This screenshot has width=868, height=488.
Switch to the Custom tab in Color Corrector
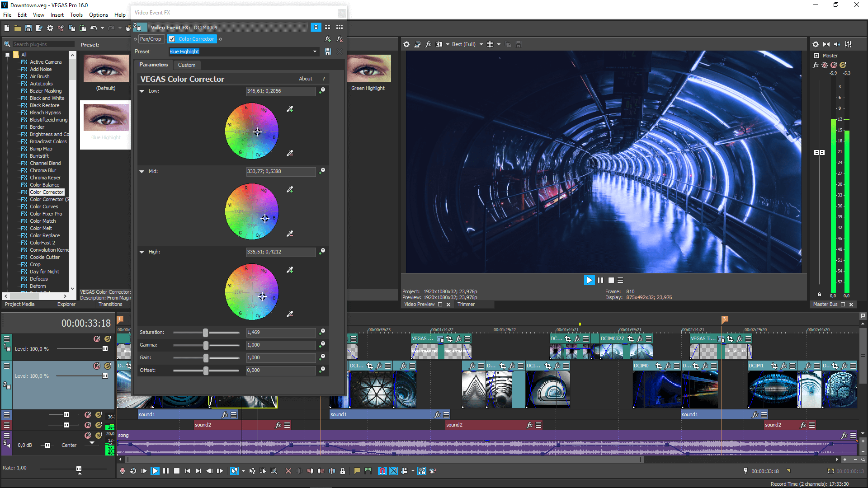click(185, 64)
